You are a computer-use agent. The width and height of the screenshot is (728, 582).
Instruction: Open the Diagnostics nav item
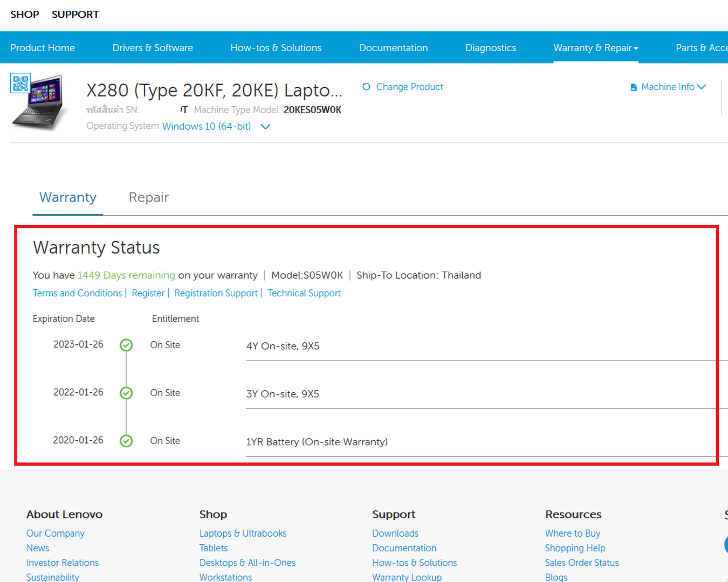coord(491,48)
